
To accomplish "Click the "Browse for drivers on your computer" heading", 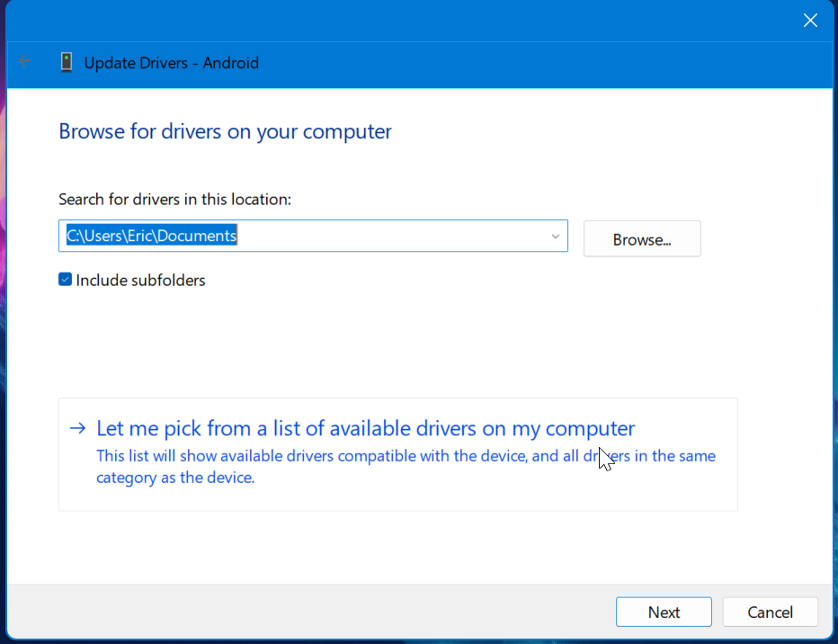I will (x=224, y=131).
